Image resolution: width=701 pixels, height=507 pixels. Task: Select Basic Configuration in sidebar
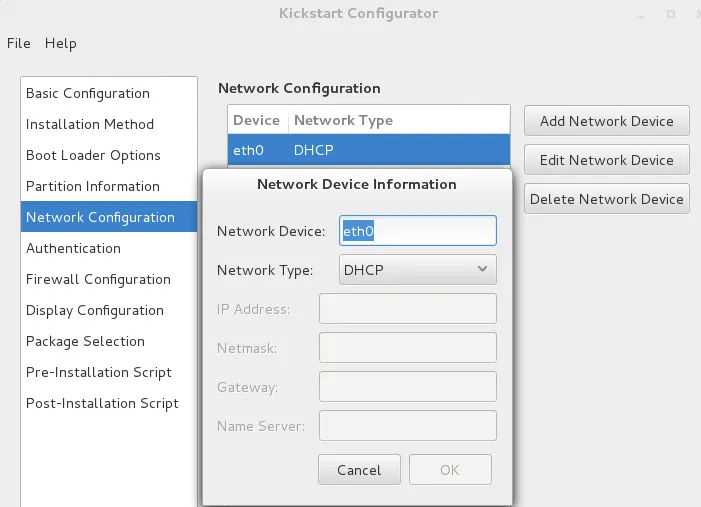tap(88, 93)
